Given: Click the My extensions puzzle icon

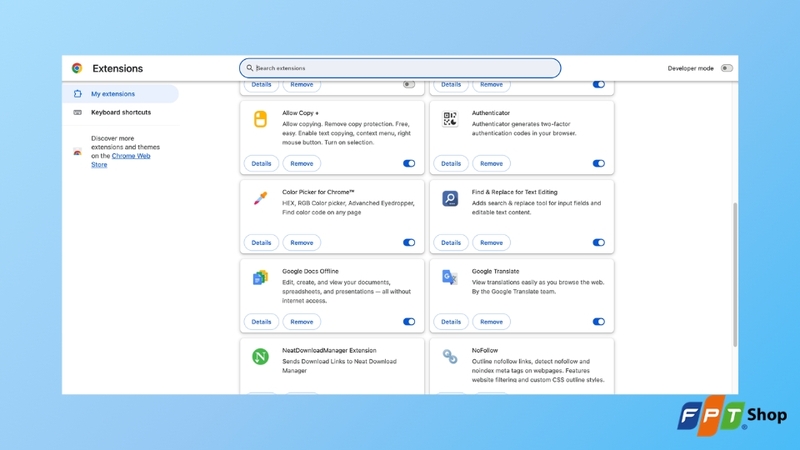Looking at the screenshot, I should [x=78, y=94].
